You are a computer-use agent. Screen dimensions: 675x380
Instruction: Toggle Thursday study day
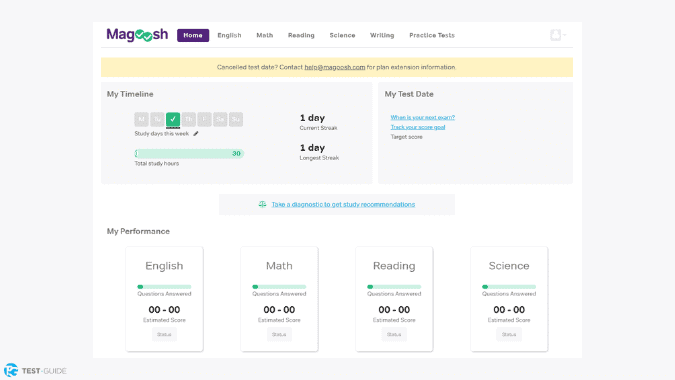point(189,119)
